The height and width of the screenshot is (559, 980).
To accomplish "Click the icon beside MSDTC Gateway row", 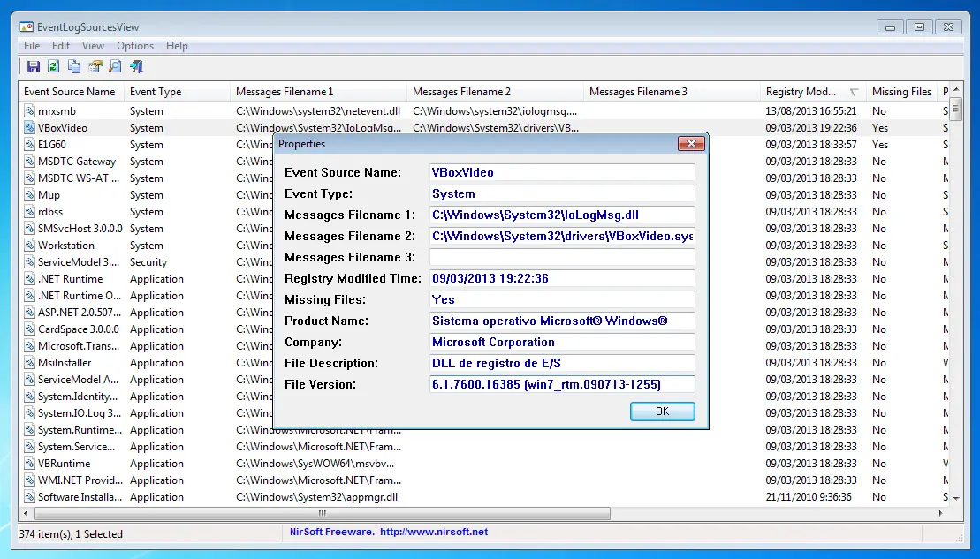I will point(29,161).
